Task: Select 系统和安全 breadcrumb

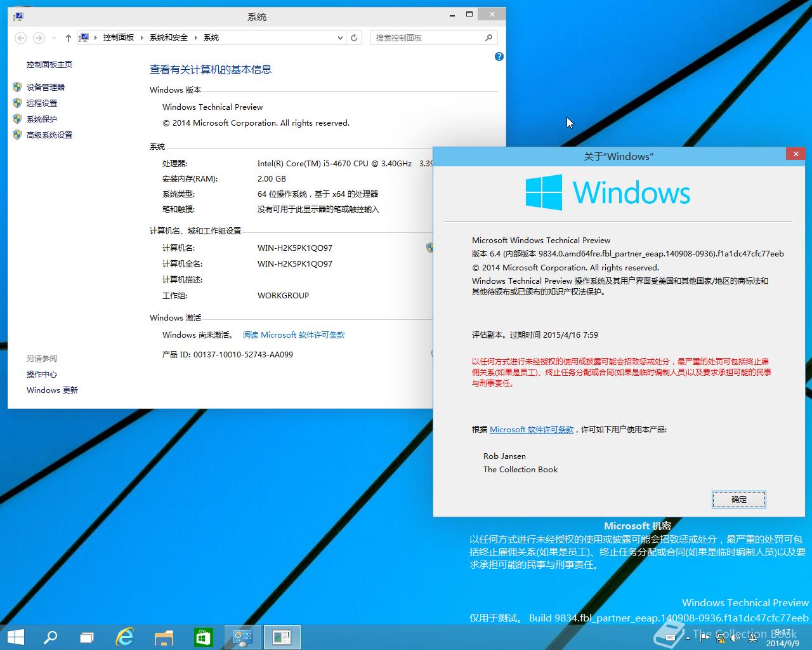Action: pos(169,37)
